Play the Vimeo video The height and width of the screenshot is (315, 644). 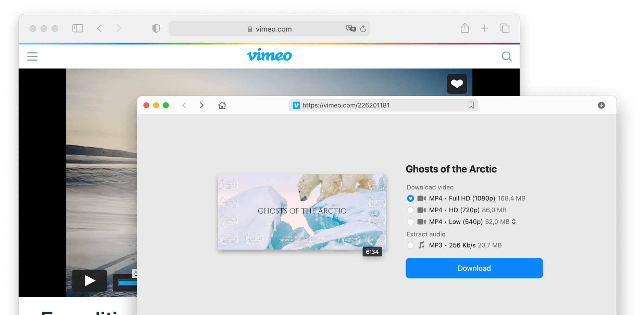point(89,281)
